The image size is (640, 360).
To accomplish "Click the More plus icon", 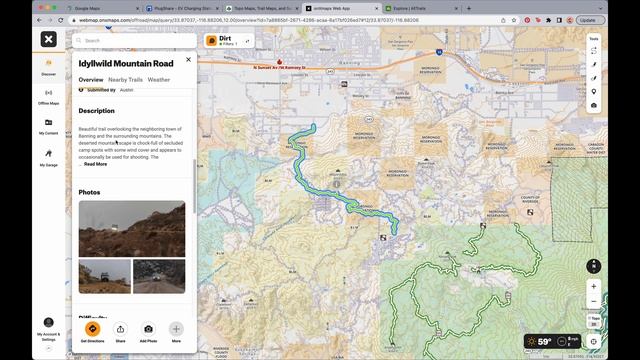I will (x=176, y=329).
